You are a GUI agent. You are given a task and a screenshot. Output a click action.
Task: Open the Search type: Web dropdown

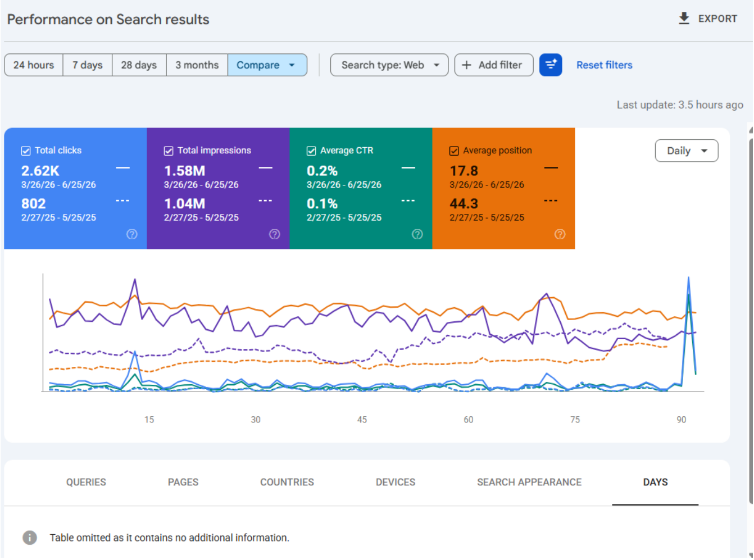click(389, 65)
